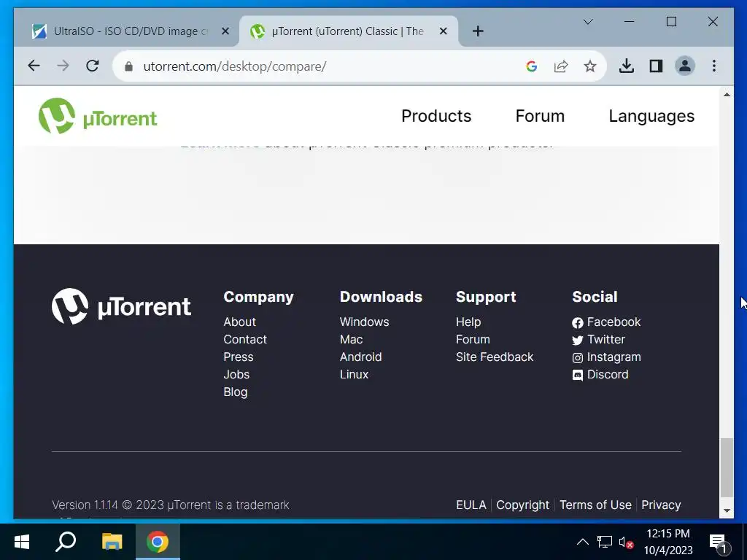Image resolution: width=747 pixels, height=560 pixels.
Task: Open Site Feedback link
Action: (495, 357)
